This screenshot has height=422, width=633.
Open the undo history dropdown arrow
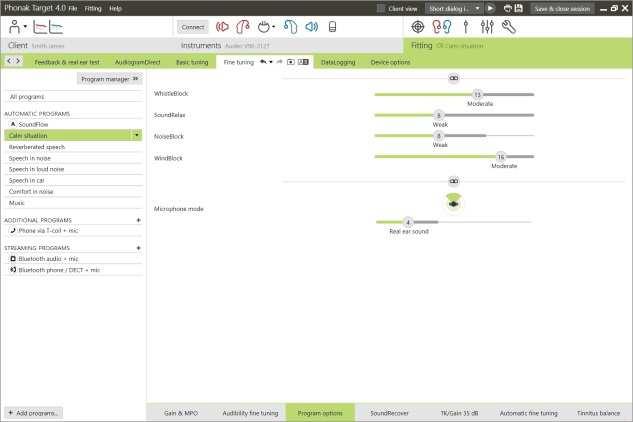click(x=271, y=62)
